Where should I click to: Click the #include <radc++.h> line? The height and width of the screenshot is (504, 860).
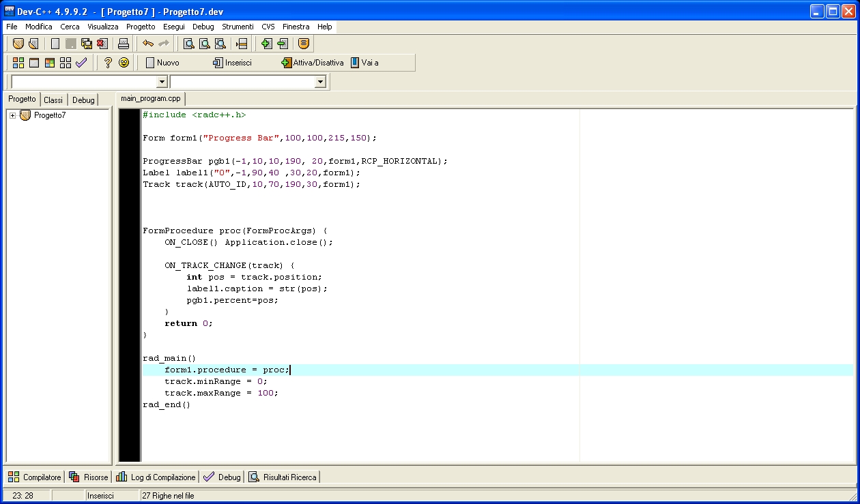pos(195,115)
